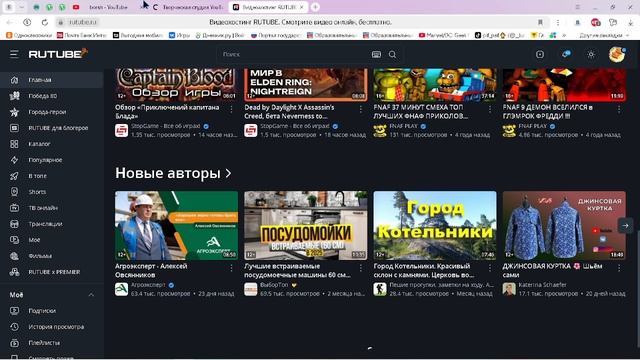Click the Моё icon in sidebar

point(14,240)
